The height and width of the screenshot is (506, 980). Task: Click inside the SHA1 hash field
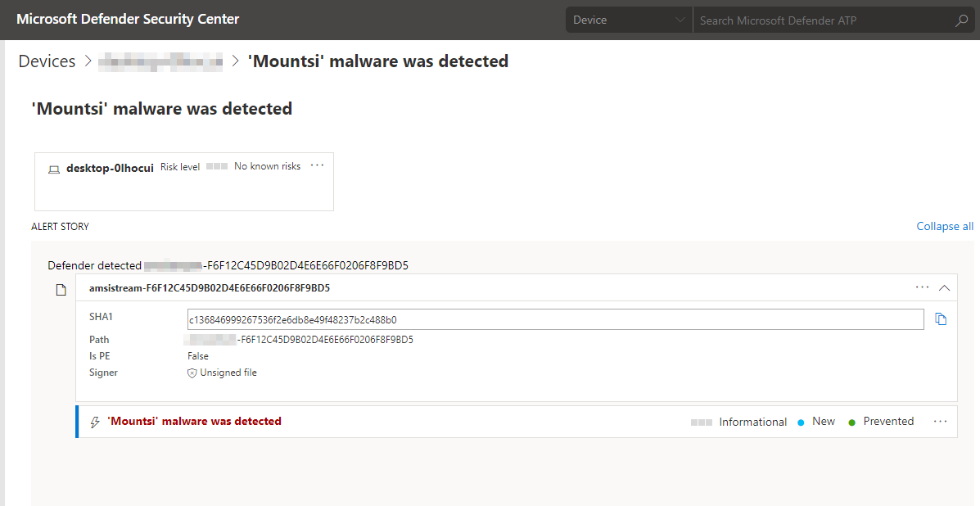[x=491, y=319]
